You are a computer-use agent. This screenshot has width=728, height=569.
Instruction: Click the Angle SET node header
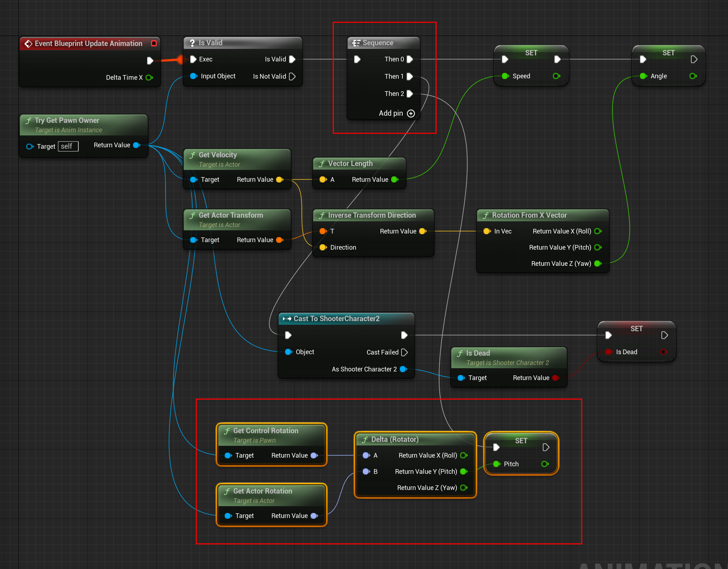tap(668, 53)
